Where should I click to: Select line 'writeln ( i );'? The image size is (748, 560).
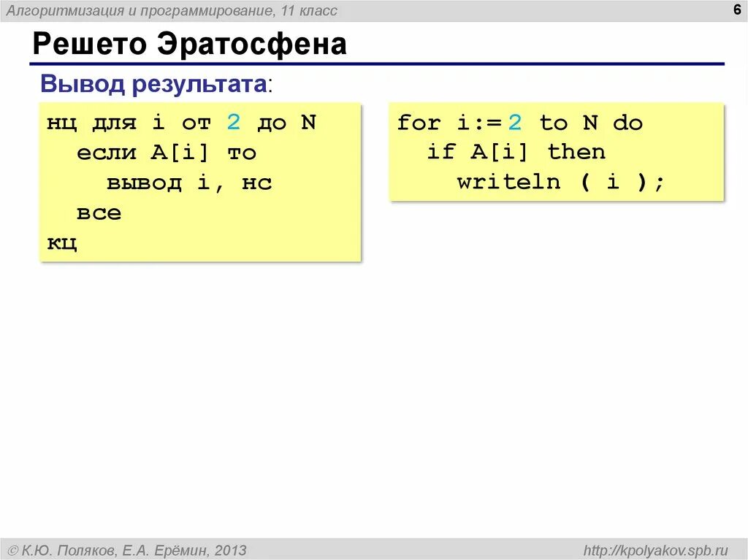click(560, 182)
